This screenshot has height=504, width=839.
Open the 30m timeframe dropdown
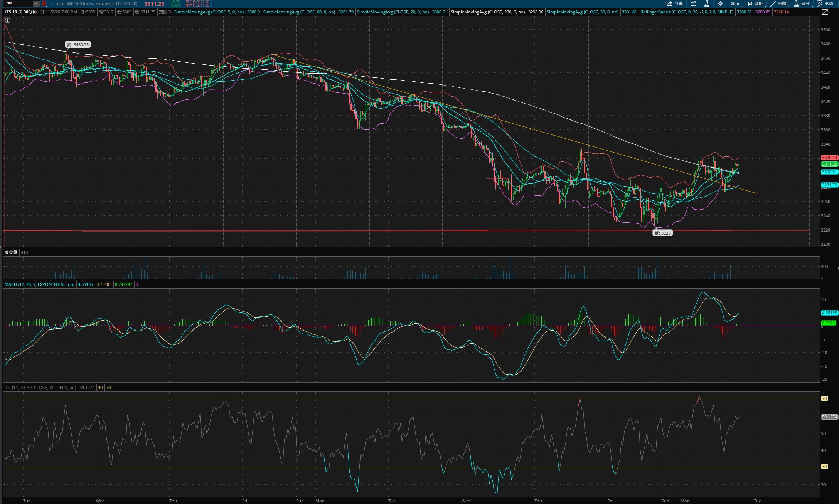(x=736, y=3)
